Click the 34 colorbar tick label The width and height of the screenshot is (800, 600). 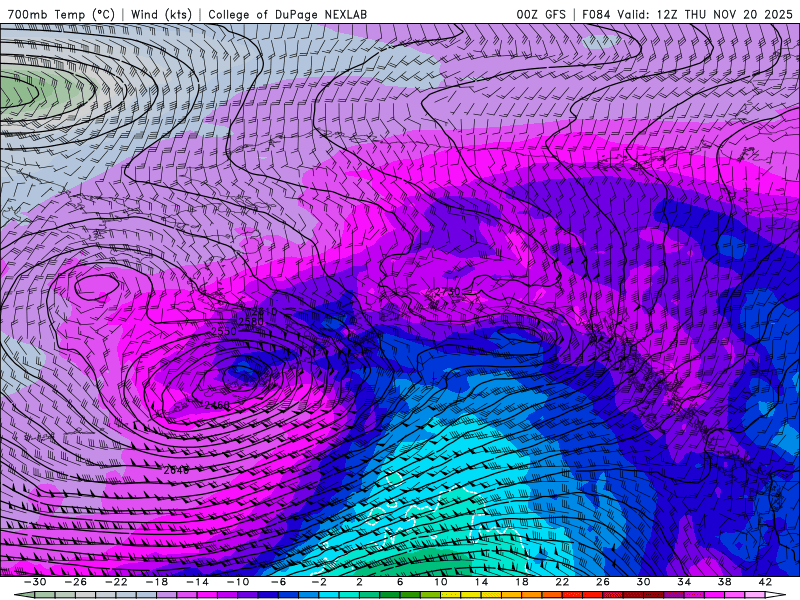(684, 582)
